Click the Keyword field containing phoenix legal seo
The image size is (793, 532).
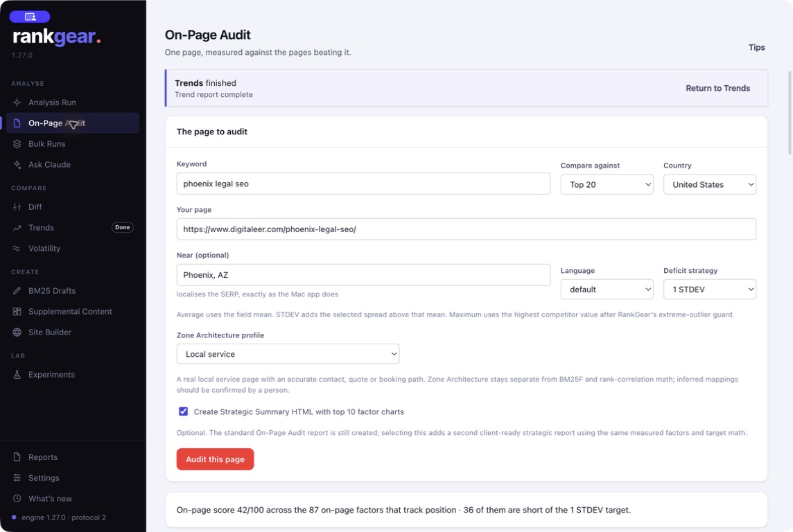tap(363, 184)
